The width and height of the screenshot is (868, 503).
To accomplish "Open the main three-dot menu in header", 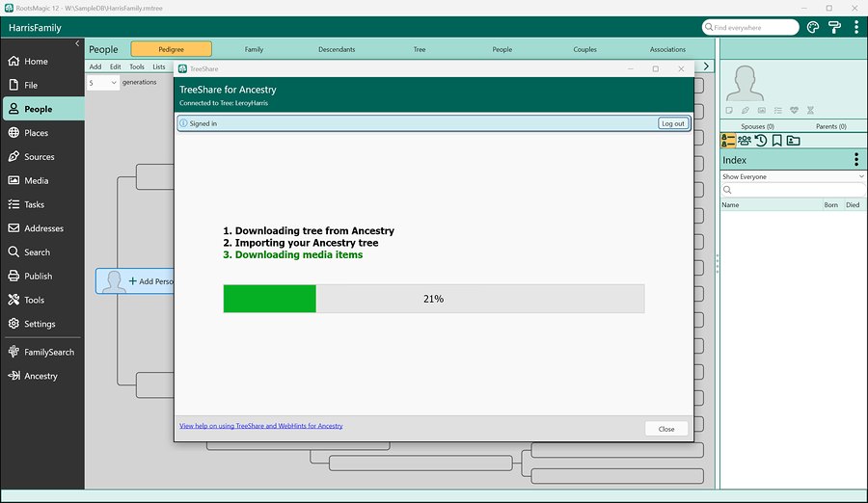I will [855, 27].
